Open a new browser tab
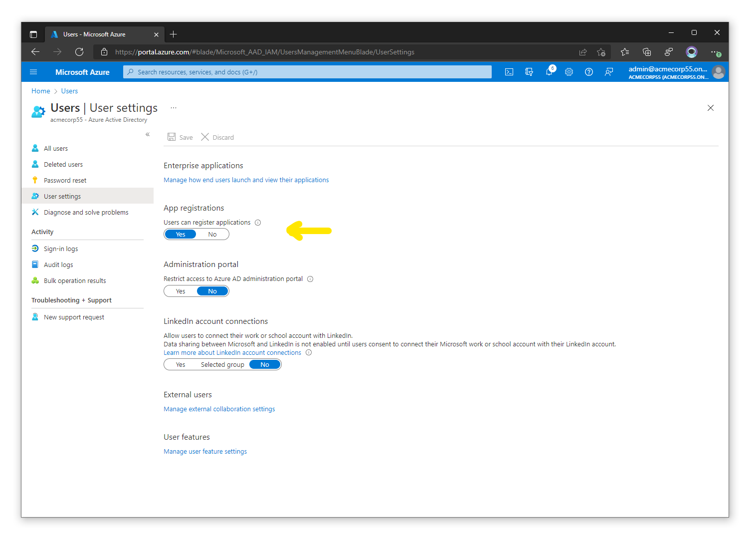This screenshot has height=547, width=756. 173,34
